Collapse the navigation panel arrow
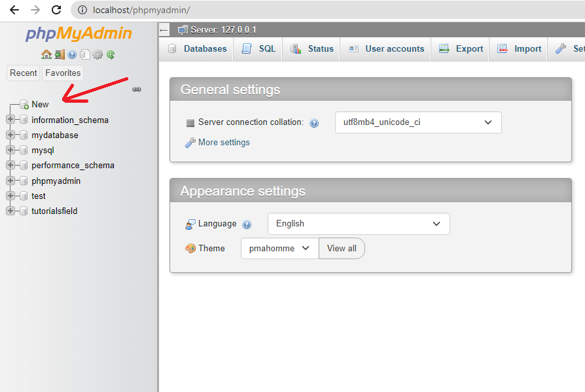Screen dimensions: 585x392 (164, 30)
